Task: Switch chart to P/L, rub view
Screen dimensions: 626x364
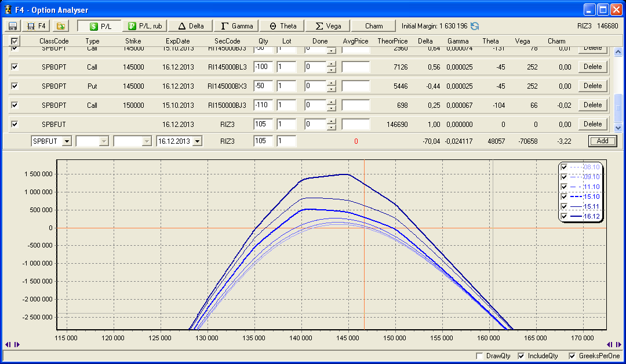Action: 144,26
